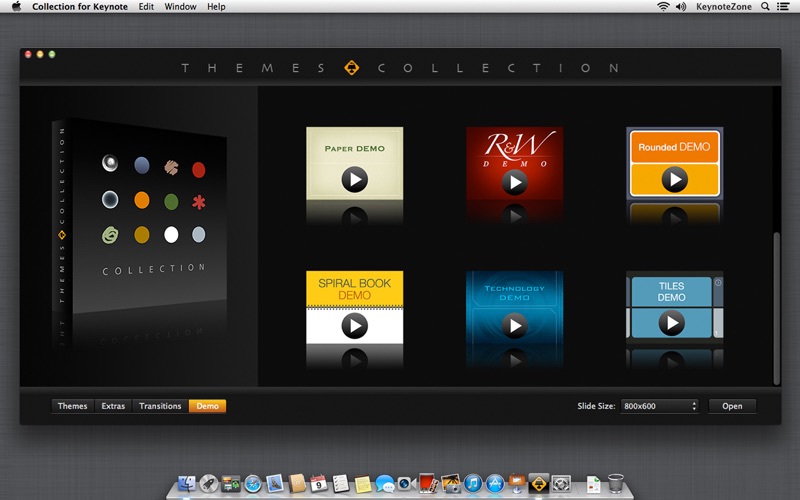Switch to the Themes tab
800x500 pixels.
72,406
